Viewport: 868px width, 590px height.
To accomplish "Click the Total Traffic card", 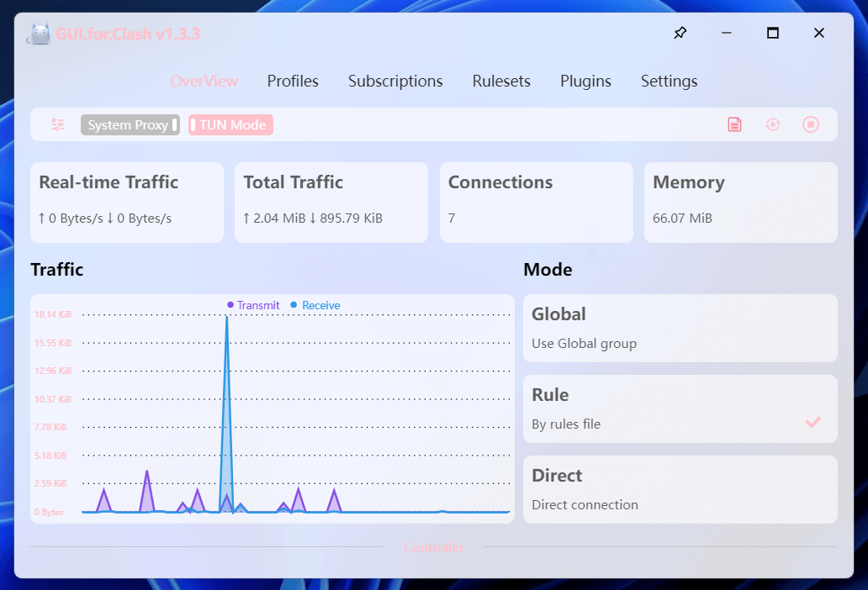I will click(x=331, y=203).
